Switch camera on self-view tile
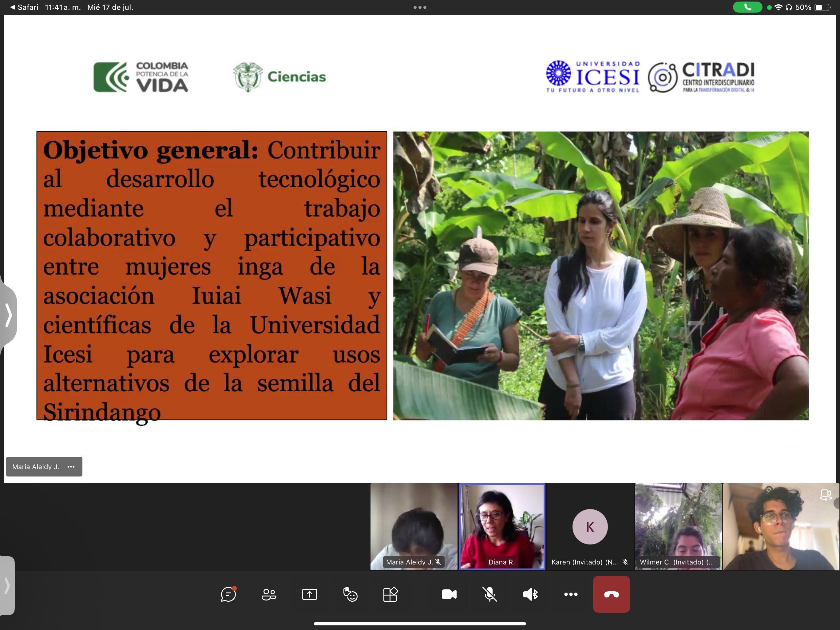Image resolution: width=840 pixels, height=630 pixels. pyautogui.click(x=825, y=495)
